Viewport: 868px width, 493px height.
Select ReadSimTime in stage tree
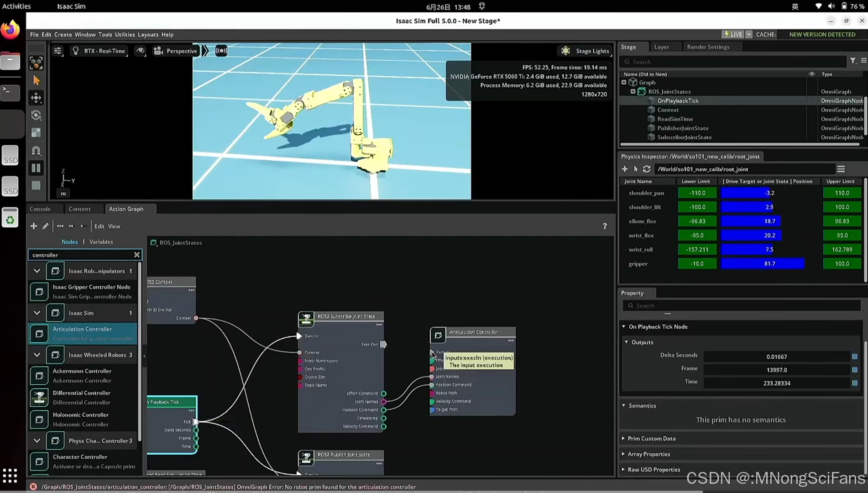coord(675,119)
